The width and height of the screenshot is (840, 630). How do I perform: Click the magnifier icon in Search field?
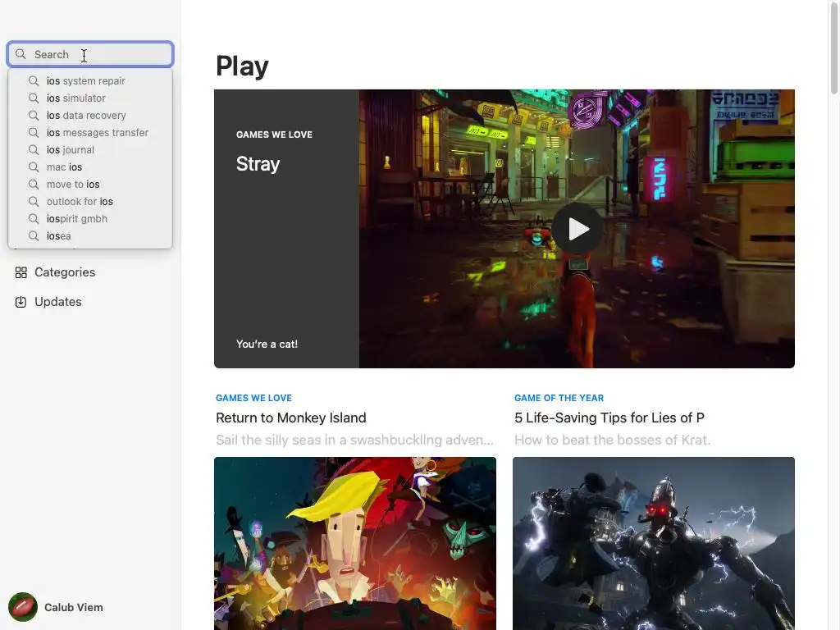(x=21, y=54)
